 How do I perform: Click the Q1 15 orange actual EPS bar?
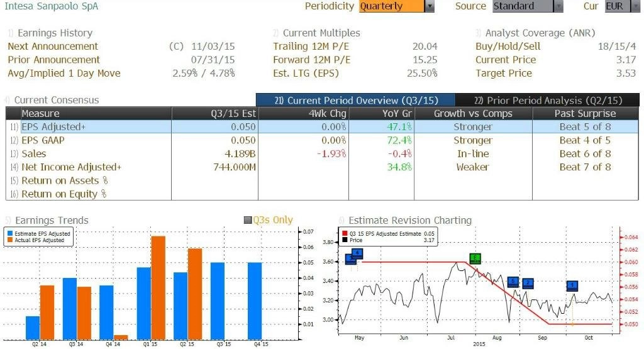(x=158, y=288)
